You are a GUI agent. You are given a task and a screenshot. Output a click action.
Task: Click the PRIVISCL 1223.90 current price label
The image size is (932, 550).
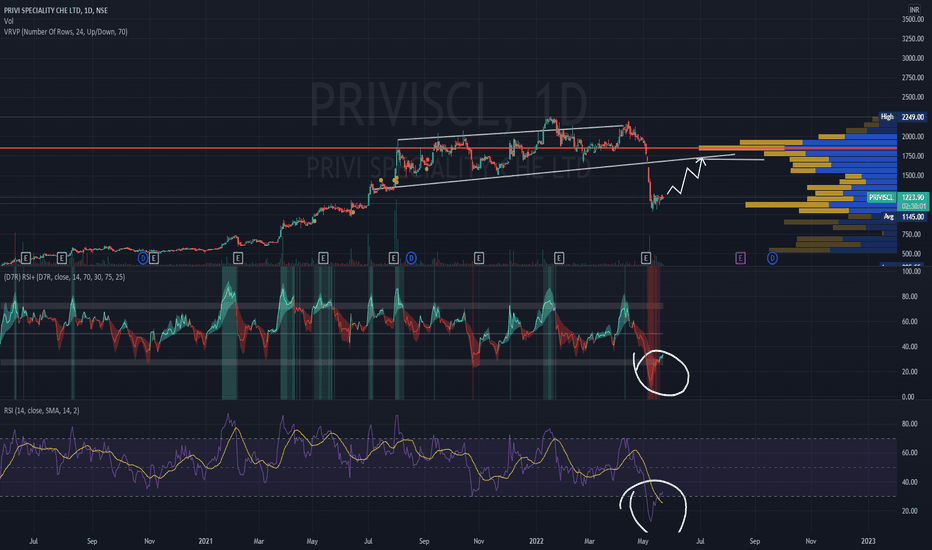click(x=898, y=197)
